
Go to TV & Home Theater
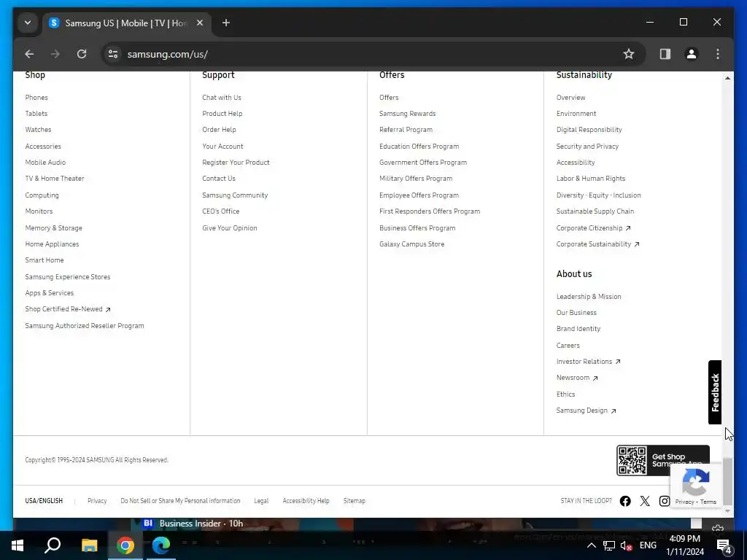coord(55,179)
